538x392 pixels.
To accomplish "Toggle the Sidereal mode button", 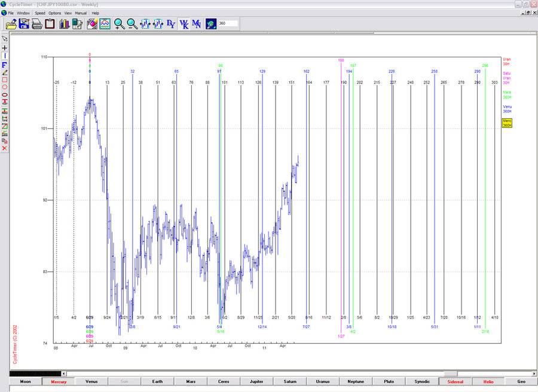I will [x=455, y=381].
